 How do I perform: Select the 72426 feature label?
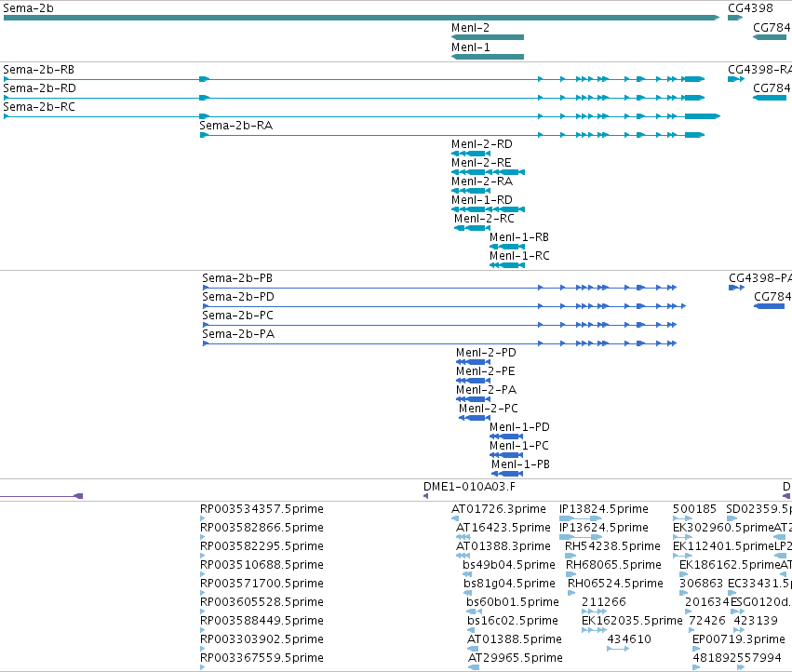[707, 621]
